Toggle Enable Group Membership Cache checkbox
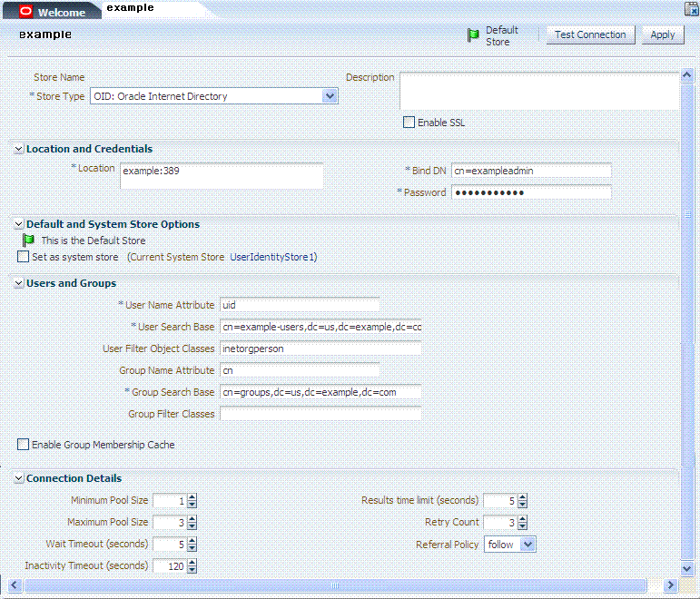 (24, 445)
